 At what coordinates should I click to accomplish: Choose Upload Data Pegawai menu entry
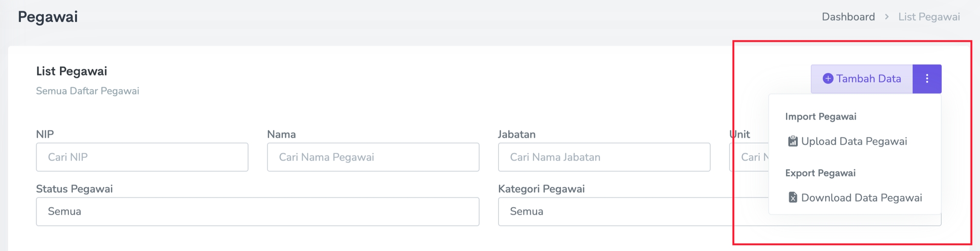pos(854,142)
